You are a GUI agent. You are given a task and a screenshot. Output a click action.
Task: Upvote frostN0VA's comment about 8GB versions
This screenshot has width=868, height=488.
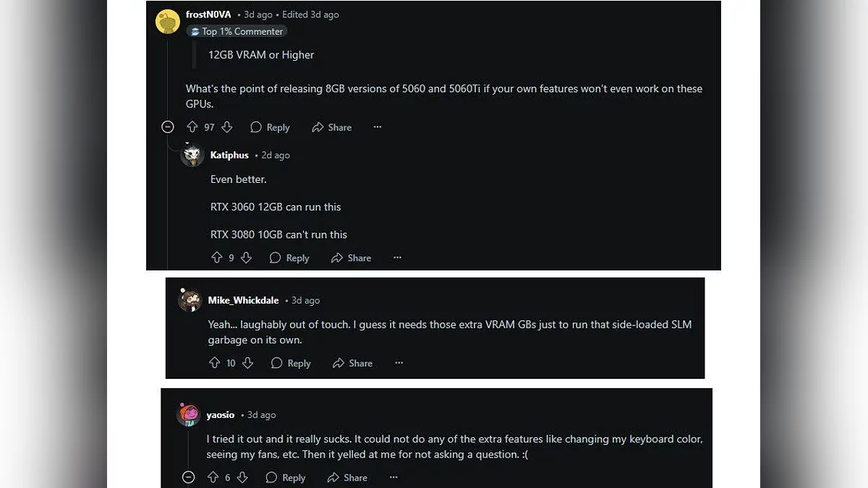coord(192,127)
